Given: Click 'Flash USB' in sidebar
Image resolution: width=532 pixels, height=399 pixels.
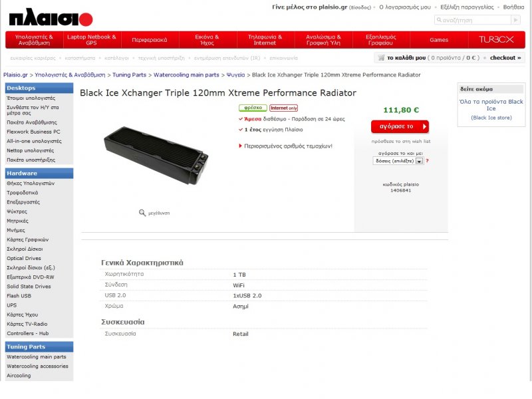Looking at the screenshot, I should click(x=19, y=296).
